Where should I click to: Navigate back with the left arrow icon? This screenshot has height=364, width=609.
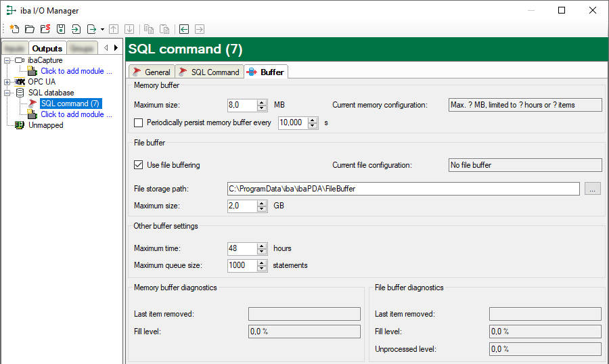click(184, 28)
